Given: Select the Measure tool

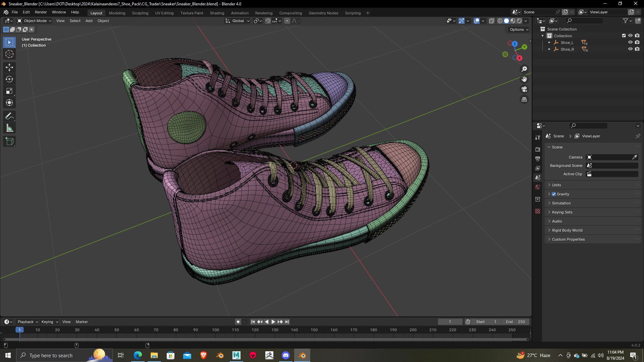Looking at the screenshot, I should pyautogui.click(x=9, y=128).
